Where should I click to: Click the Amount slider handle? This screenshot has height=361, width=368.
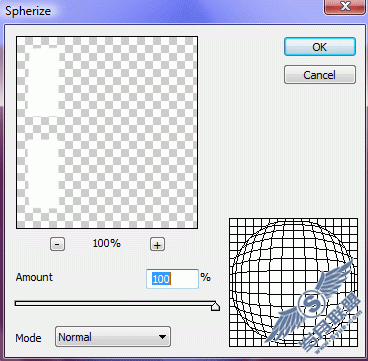point(215,306)
